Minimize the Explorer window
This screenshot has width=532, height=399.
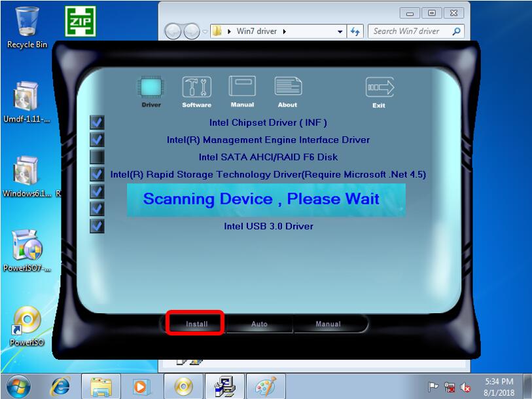click(410, 13)
